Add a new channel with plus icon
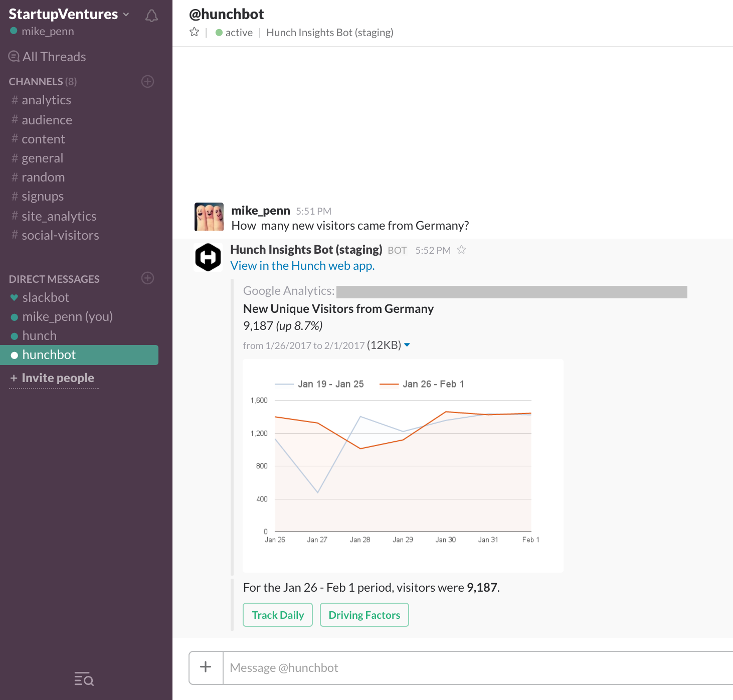This screenshot has height=700, width=733. [147, 81]
